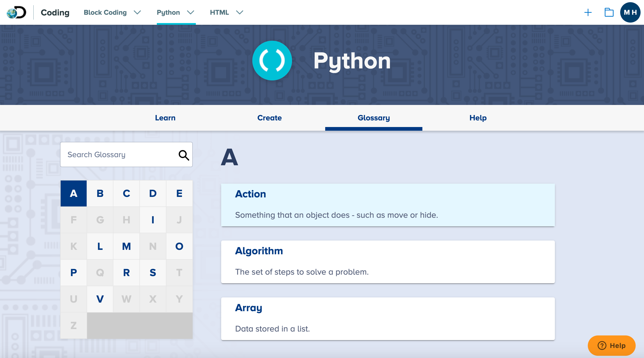Open the Array glossary entry

(388, 319)
